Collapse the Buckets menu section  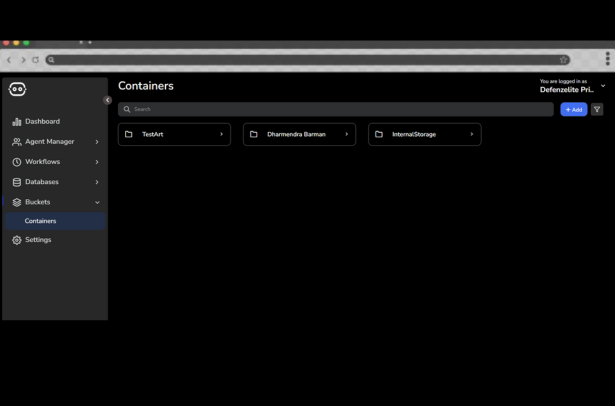click(x=97, y=202)
